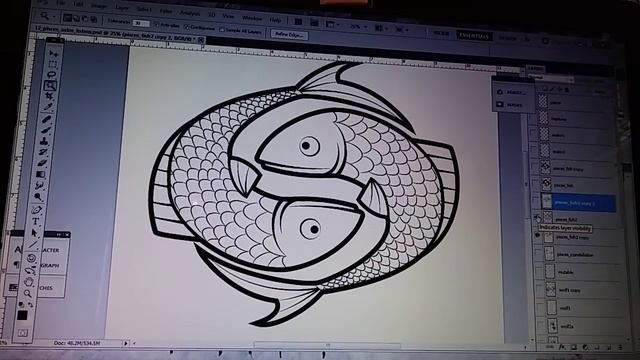640x360 pixels.
Task: Open the Normal blend mode dropdown
Action: 551,78
